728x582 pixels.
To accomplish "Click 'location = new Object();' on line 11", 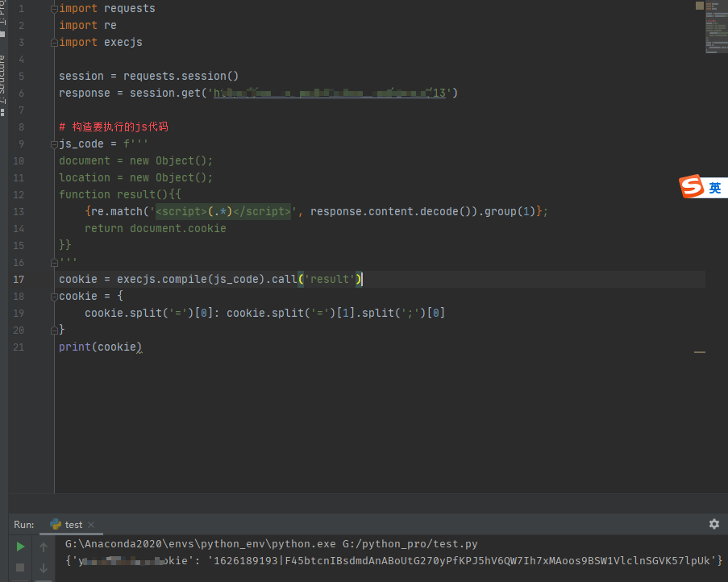I will 135,178.
